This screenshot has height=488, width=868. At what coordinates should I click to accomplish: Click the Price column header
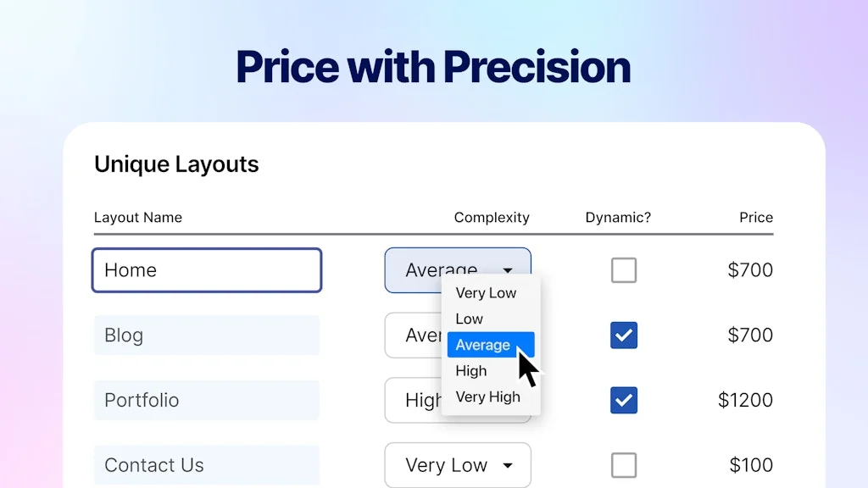755,217
